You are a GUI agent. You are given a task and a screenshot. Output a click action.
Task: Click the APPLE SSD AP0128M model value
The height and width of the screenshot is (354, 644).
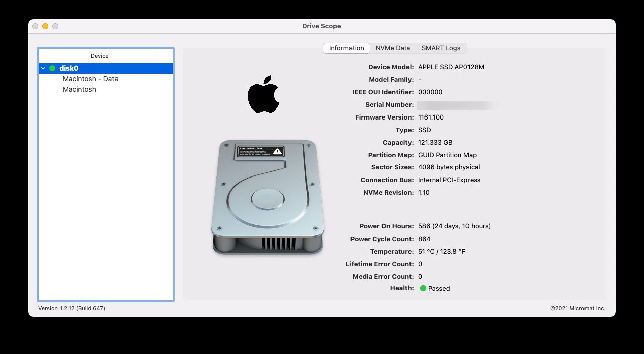click(x=451, y=67)
